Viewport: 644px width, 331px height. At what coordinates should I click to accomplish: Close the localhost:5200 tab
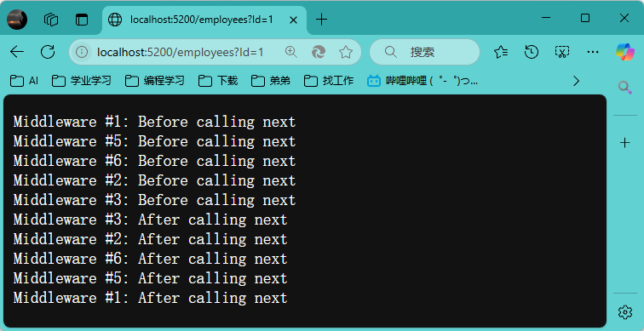pyautogui.click(x=293, y=20)
